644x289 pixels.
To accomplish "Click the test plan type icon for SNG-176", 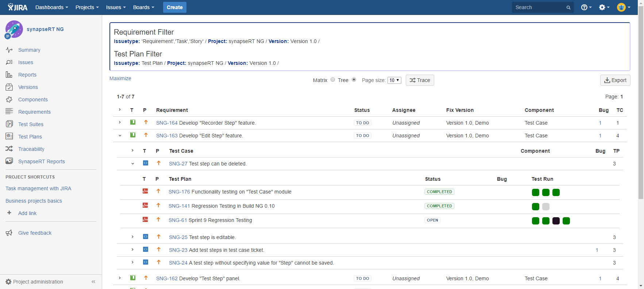I will pyautogui.click(x=145, y=191).
